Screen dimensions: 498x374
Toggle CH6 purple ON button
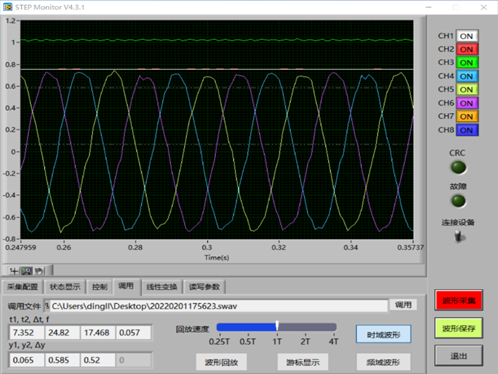point(467,103)
